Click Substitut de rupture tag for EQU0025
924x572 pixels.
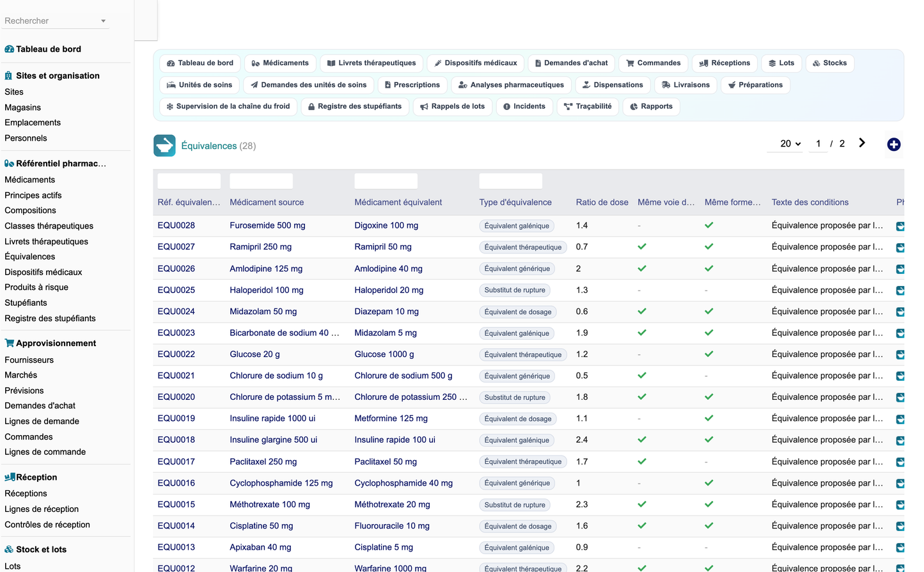click(515, 290)
